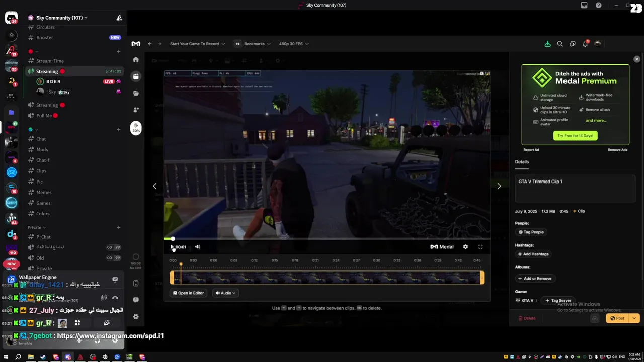Post the clip with the Post button

[x=618, y=318]
